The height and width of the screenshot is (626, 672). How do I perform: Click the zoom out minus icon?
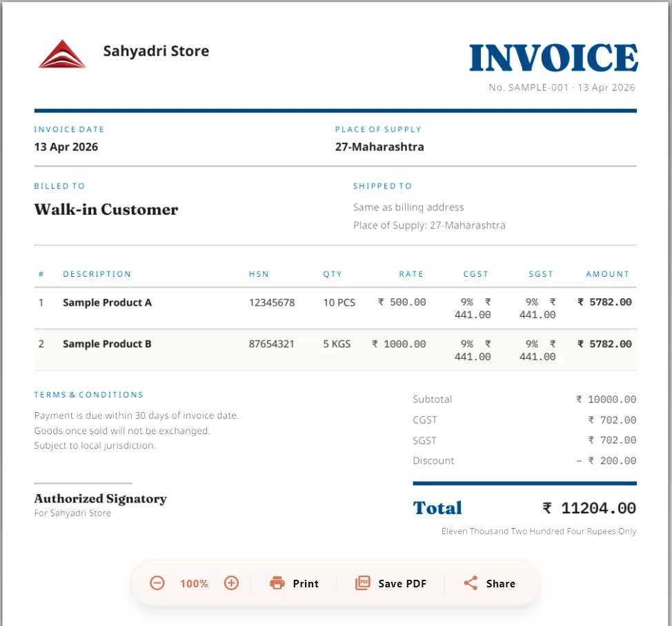157,583
